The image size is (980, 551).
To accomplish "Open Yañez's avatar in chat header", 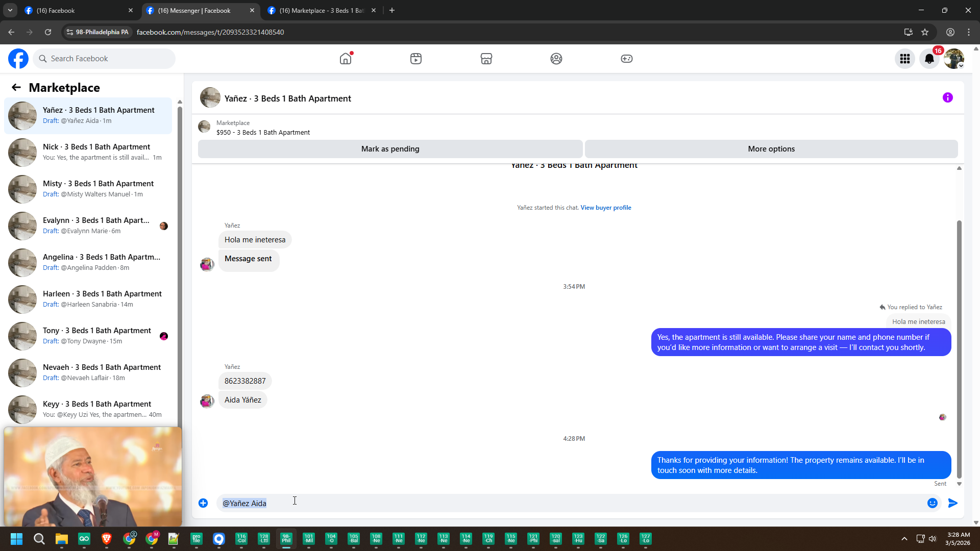I will pos(210,97).
